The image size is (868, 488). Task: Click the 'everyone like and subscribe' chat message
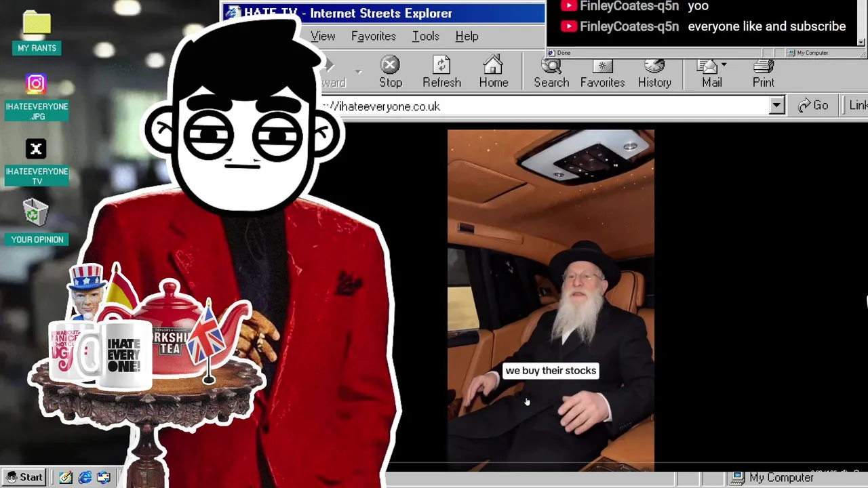coord(767,26)
